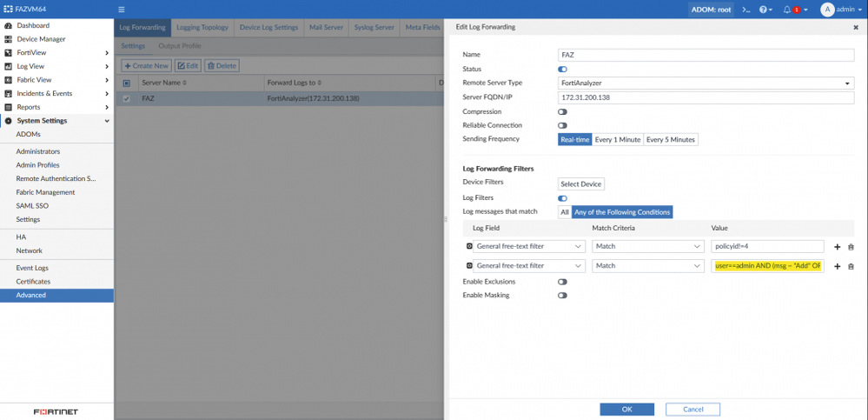
Task: Close the Edit Log Forwarding panel
Action: pos(855,27)
